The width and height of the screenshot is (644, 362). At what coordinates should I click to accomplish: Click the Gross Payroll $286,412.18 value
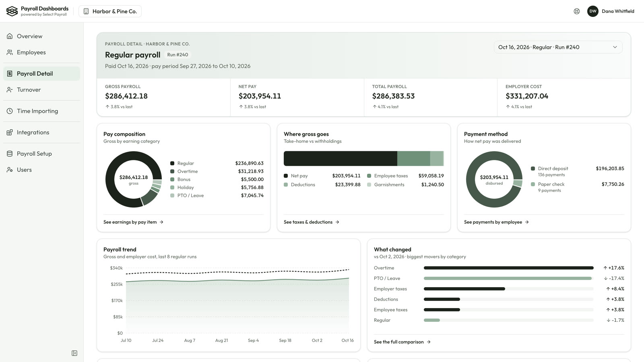(126, 96)
